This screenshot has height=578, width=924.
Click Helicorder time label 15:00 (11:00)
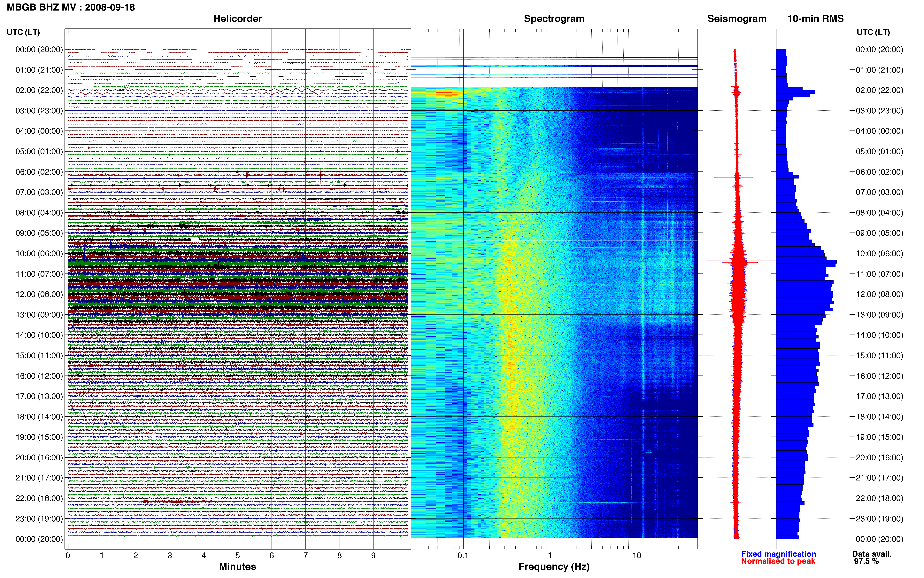pyautogui.click(x=39, y=355)
